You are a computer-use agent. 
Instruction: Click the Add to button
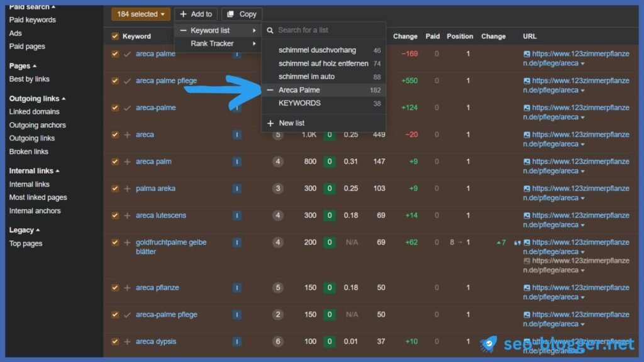click(196, 14)
